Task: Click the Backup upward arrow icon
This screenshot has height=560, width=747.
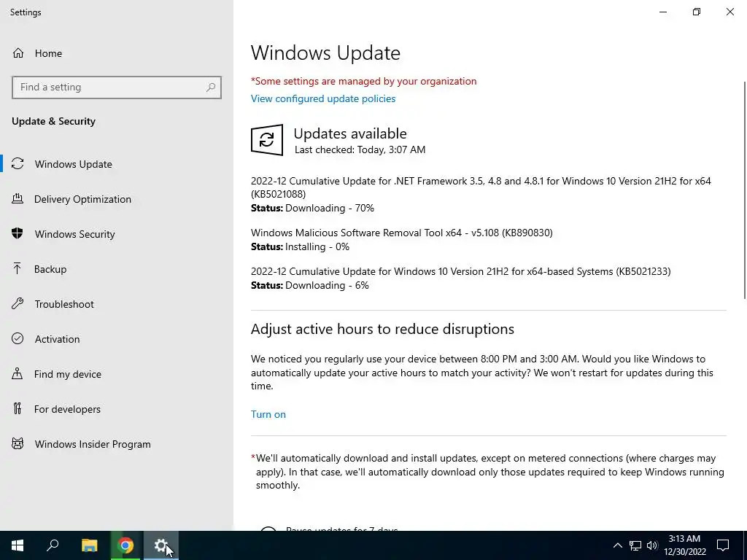Action: (x=18, y=269)
